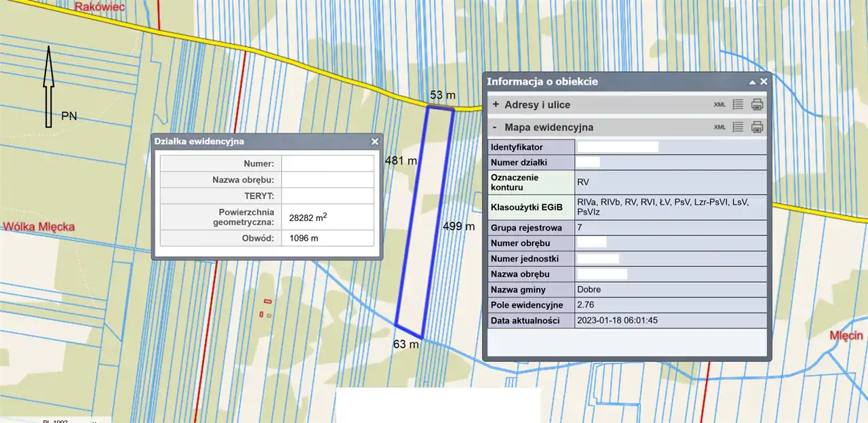Expand the Adresy i ulice section

pyautogui.click(x=496, y=105)
